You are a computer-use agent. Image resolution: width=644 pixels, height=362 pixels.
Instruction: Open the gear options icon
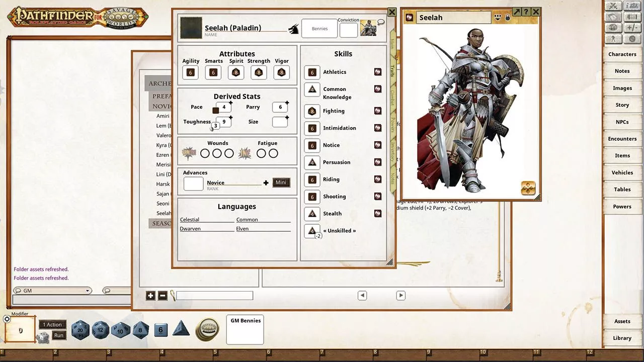point(632,39)
